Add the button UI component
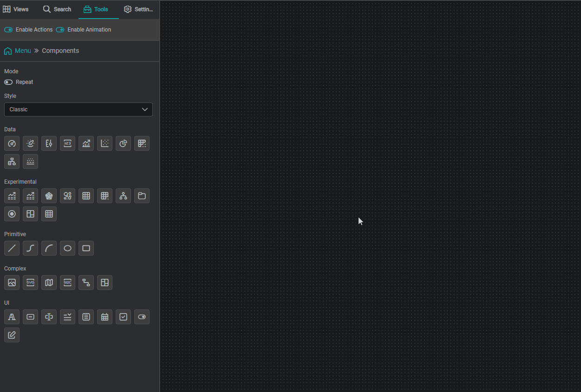The image size is (581, 392). tap(31, 317)
